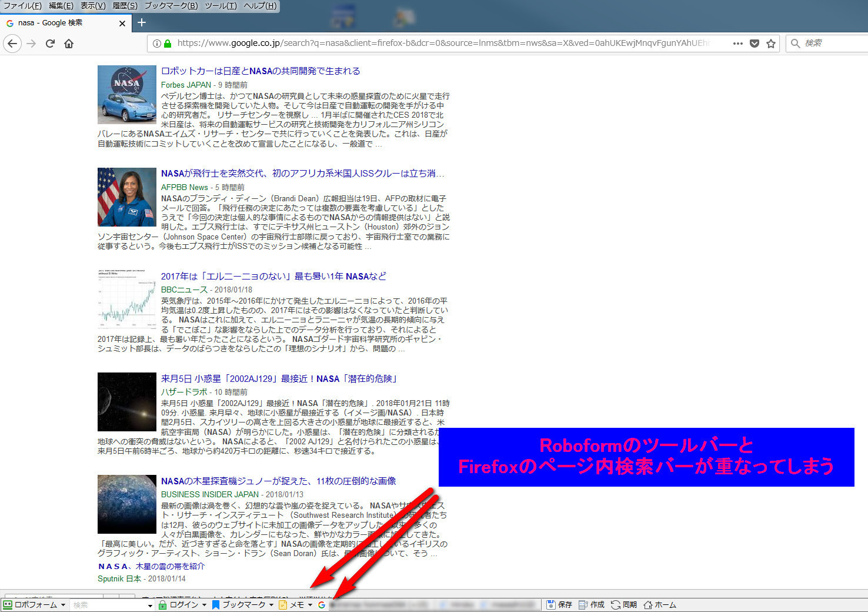Image resolution: width=868 pixels, height=612 pixels.
Task: Click the Sputnik 日本 source text
Action: 119,578
